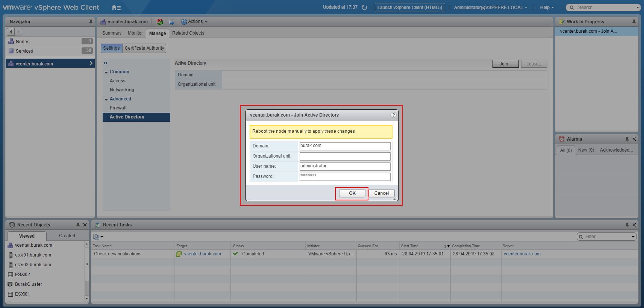Open the Networking settings item
This screenshot has width=644, height=308.
point(122,90)
